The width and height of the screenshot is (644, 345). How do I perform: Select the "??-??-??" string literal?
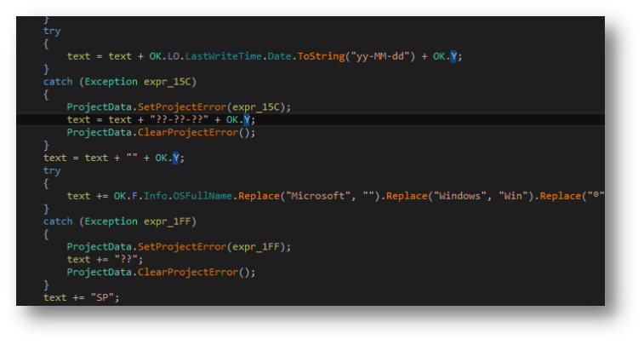tap(179, 120)
